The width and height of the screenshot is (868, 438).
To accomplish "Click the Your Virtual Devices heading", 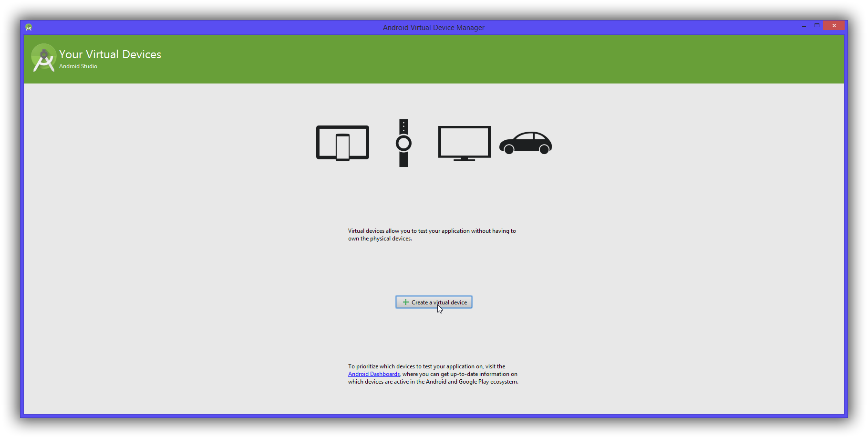I will 110,54.
